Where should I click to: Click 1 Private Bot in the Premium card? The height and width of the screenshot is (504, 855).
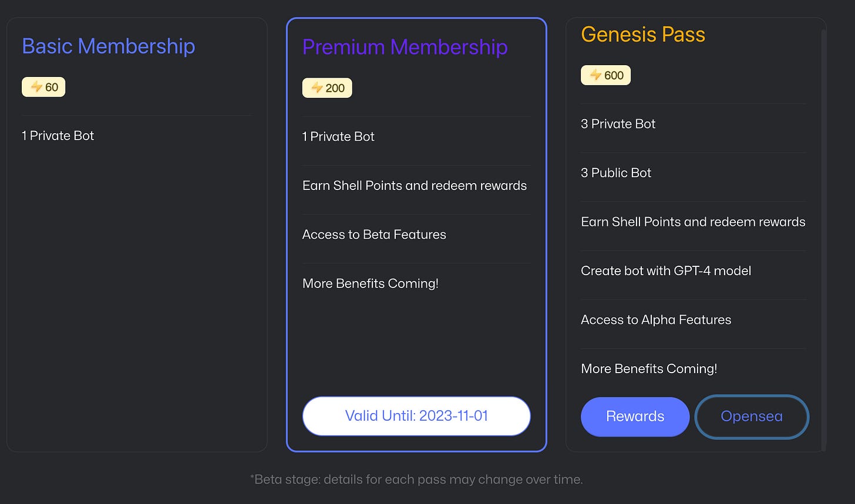[x=338, y=137]
